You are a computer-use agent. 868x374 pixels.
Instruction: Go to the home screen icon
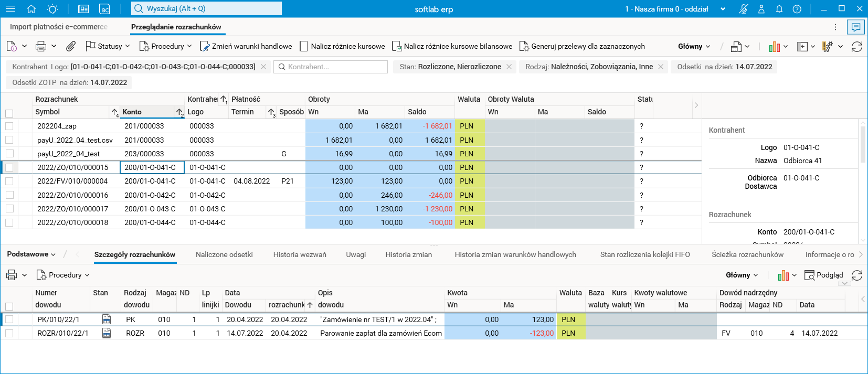pos(31,9)
